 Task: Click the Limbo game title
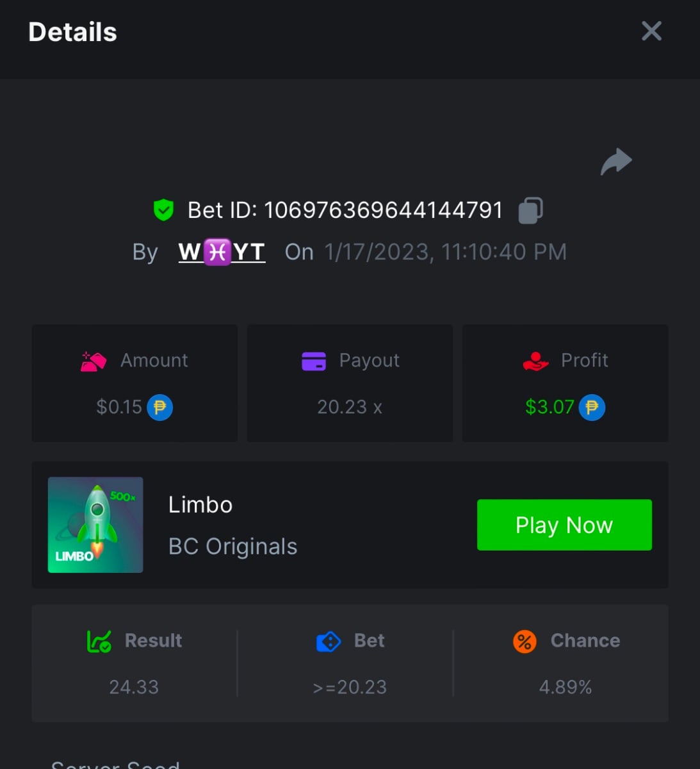[200, 505]
